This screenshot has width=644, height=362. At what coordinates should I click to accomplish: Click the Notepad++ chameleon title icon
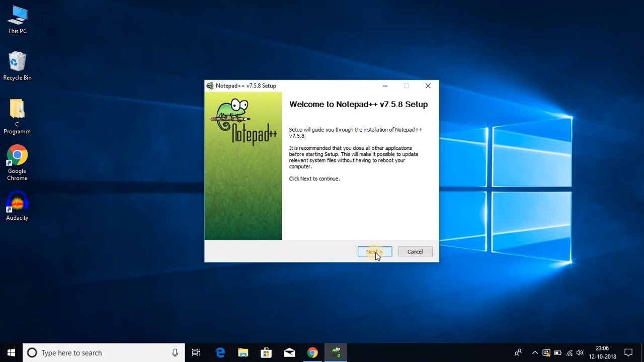pos(210,86)
